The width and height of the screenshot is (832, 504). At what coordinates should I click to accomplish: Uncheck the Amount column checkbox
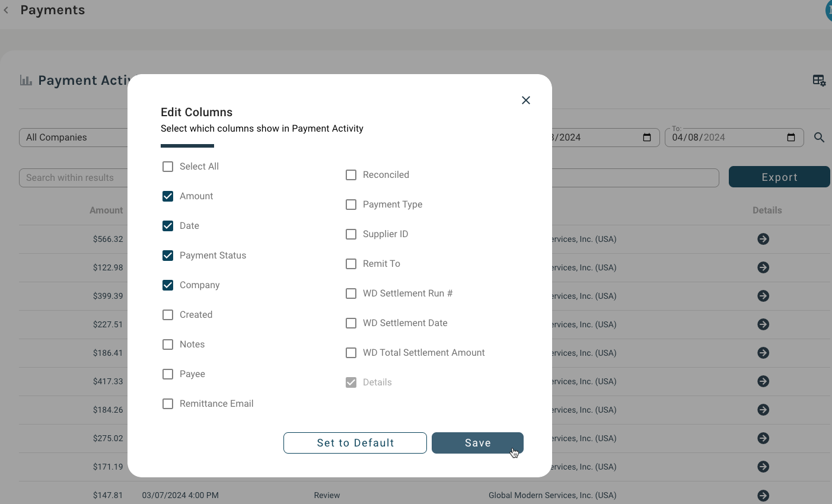pos(168,196)
